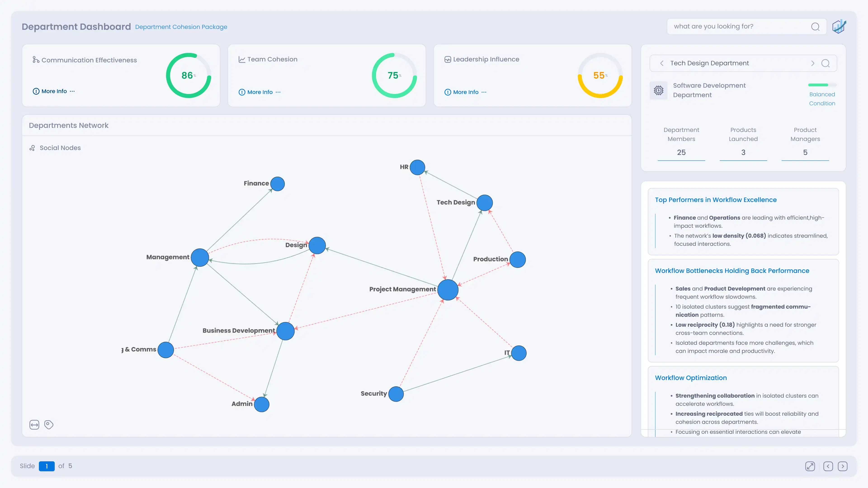This screenshot has height=488, width=868.
Task: Open the Department Cohesion Package link
Action: click(x=181, y=27)
